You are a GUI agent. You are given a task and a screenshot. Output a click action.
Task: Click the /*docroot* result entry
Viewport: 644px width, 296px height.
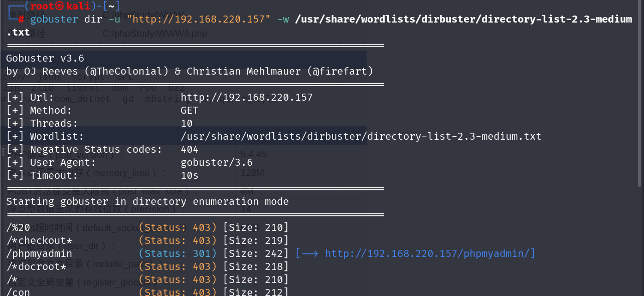(36, 266)
